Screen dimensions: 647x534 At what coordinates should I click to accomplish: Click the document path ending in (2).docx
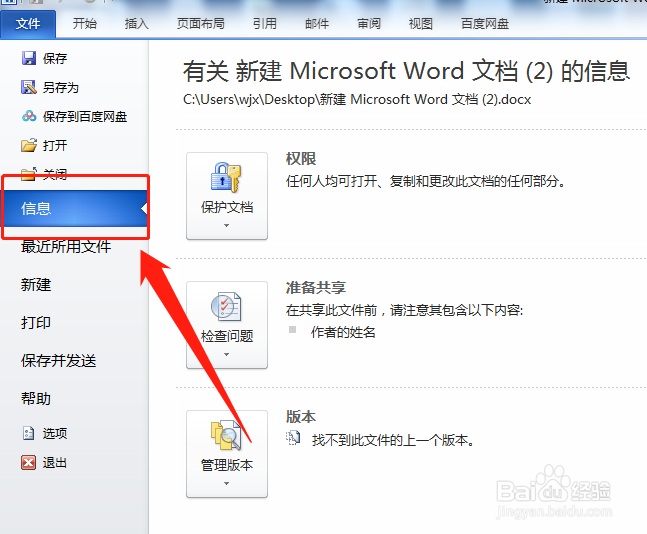tap(357, 99)
